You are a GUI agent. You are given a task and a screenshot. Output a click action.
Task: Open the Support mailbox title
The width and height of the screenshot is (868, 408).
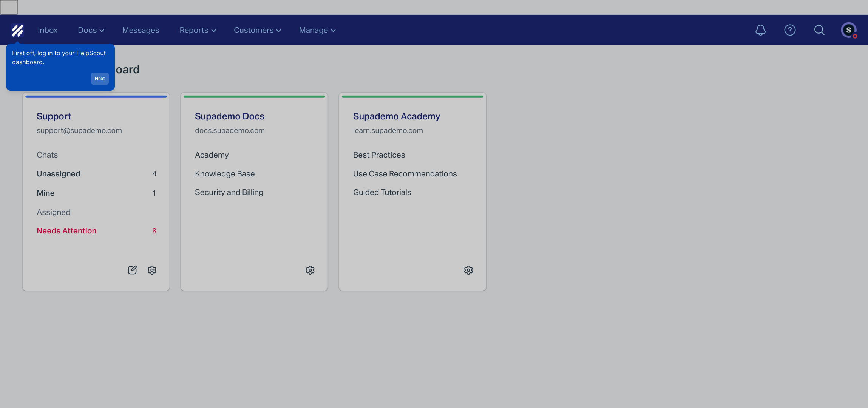(x=54, y=116)
